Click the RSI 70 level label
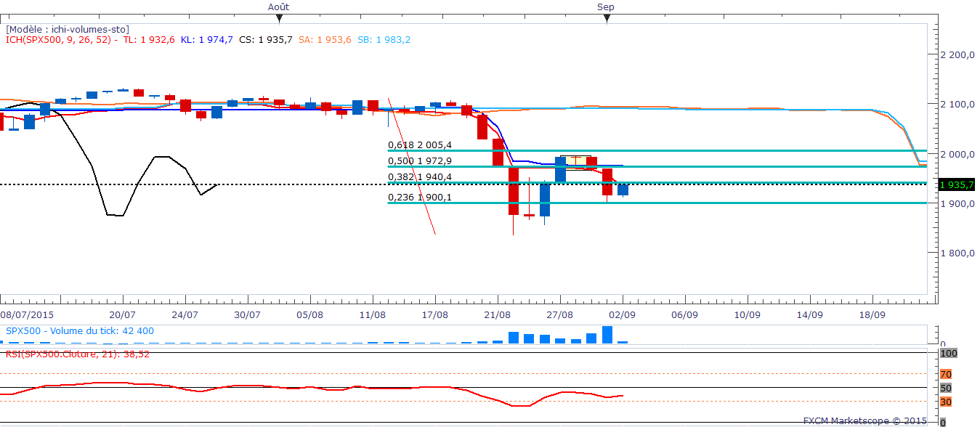The width and height of the screenshot is (980, 427). 945,374
